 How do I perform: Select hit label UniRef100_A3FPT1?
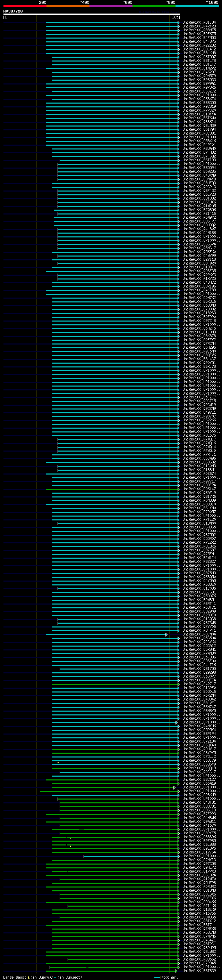tap(199, 630)
